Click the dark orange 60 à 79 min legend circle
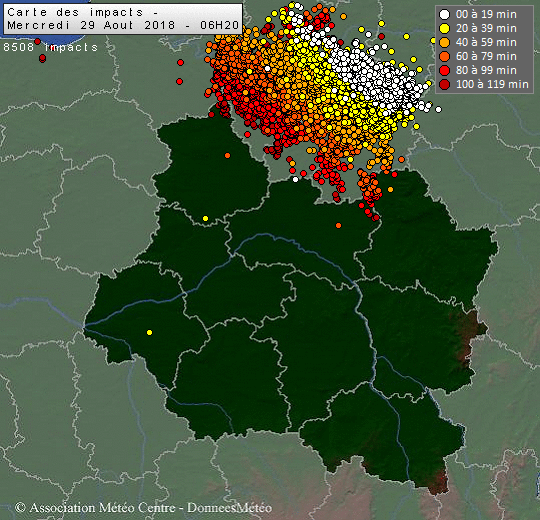 coord(445,56)
